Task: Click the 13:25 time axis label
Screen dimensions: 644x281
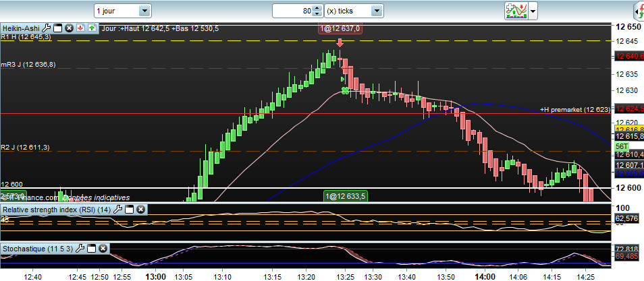Action: pos(346,276)
